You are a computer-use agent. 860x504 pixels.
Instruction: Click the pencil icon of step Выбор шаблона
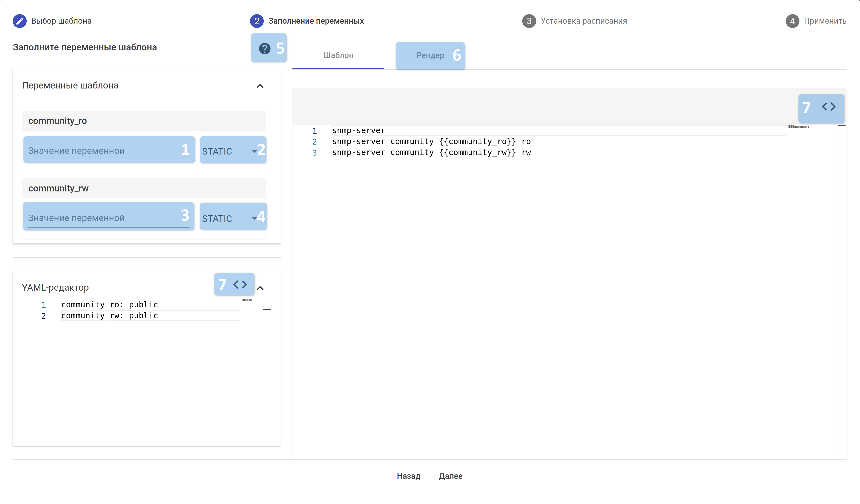point(19,21)
